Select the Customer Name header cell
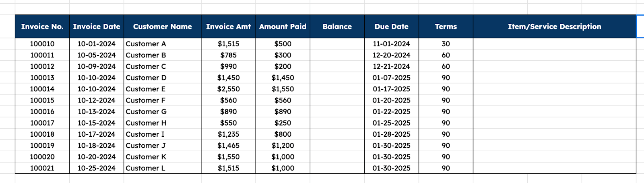 click(162, 27)
